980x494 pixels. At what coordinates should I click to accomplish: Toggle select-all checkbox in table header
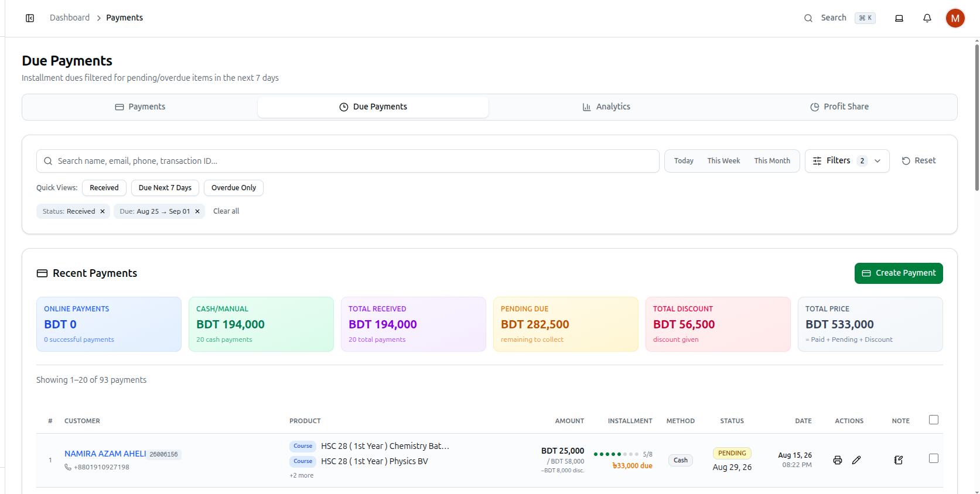pos(933,420)
